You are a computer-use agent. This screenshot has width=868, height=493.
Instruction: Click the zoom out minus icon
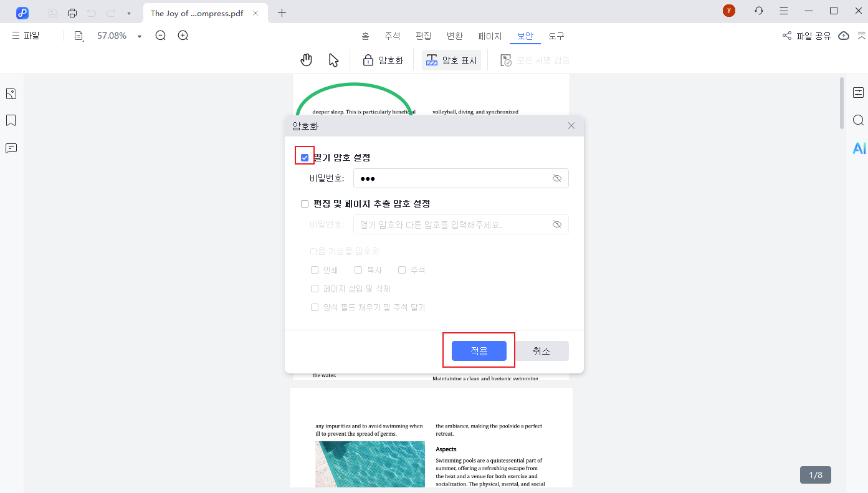pos(160,36)
